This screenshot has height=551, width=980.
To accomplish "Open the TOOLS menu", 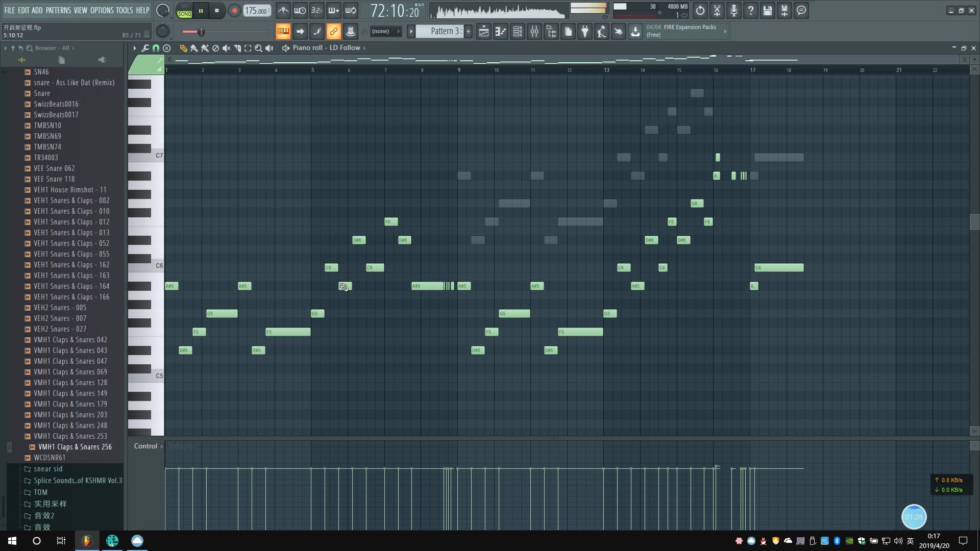I will (x=125, y=10).
